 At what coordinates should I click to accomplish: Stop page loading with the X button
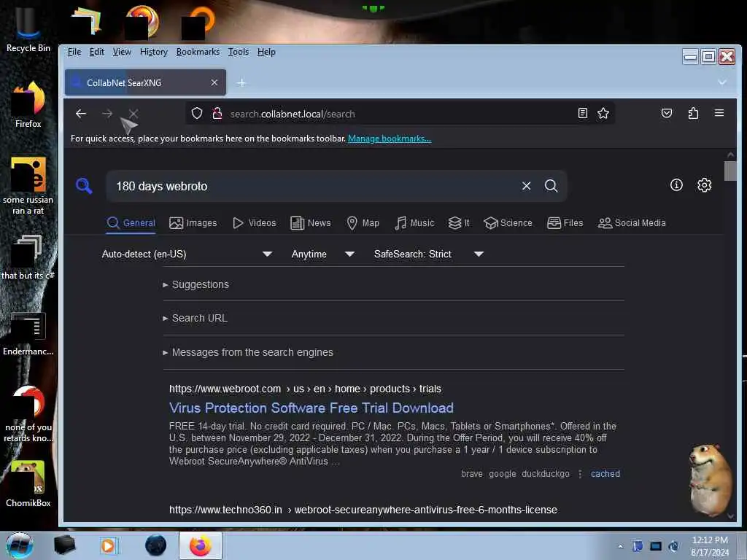[133, 113]
